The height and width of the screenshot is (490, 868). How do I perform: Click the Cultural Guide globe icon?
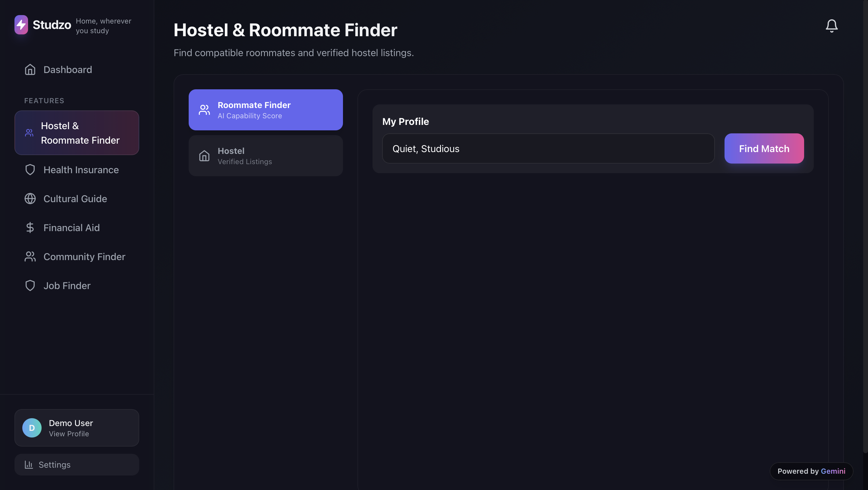pyautogui.click(x=30, y=199)
